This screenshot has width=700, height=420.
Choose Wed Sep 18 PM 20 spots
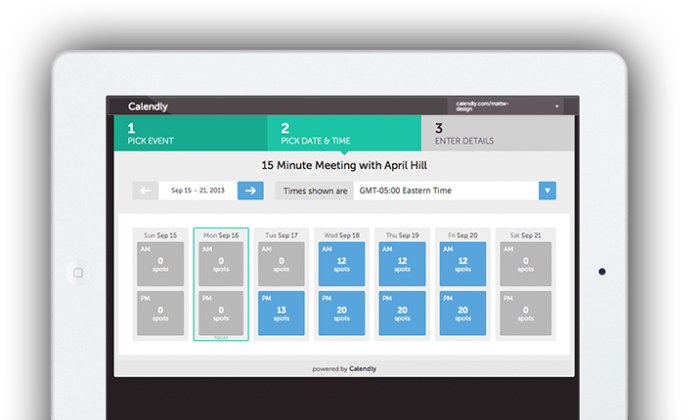342,313
